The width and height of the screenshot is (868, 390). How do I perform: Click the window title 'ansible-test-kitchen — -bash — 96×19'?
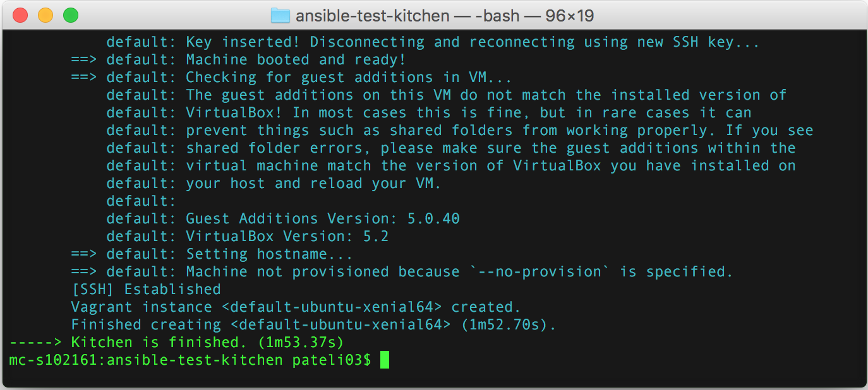pyautogui.click(x=445, y=15)
